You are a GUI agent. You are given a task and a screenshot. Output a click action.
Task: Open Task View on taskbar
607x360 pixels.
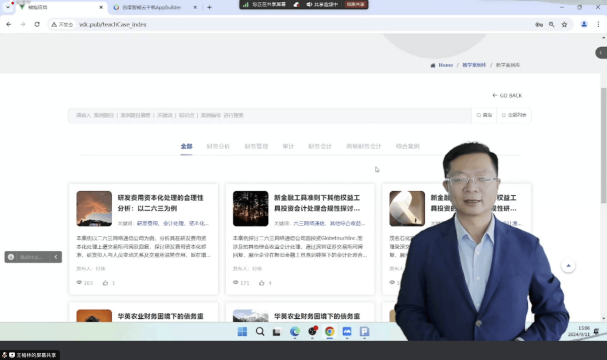click(277, 332)
